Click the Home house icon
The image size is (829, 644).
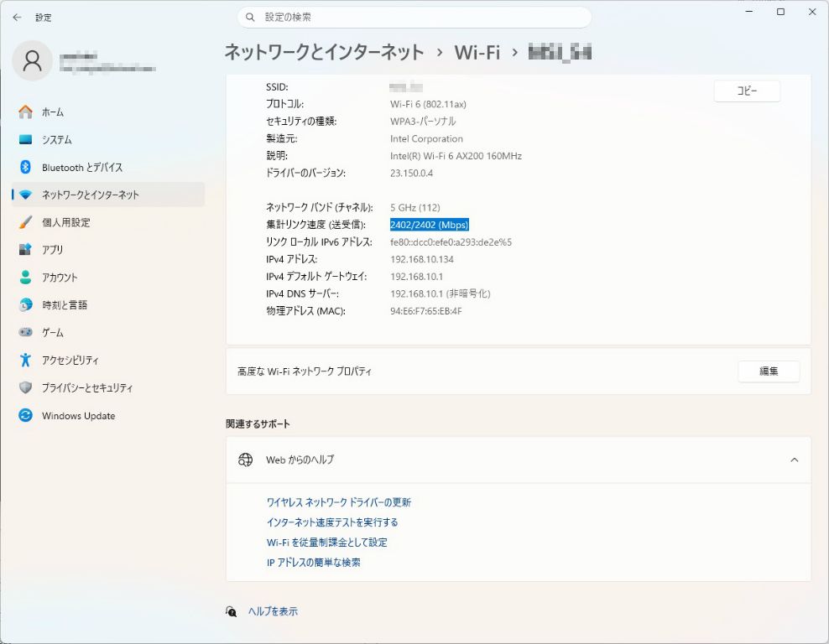pyautogui.click(x=25, y=112)
